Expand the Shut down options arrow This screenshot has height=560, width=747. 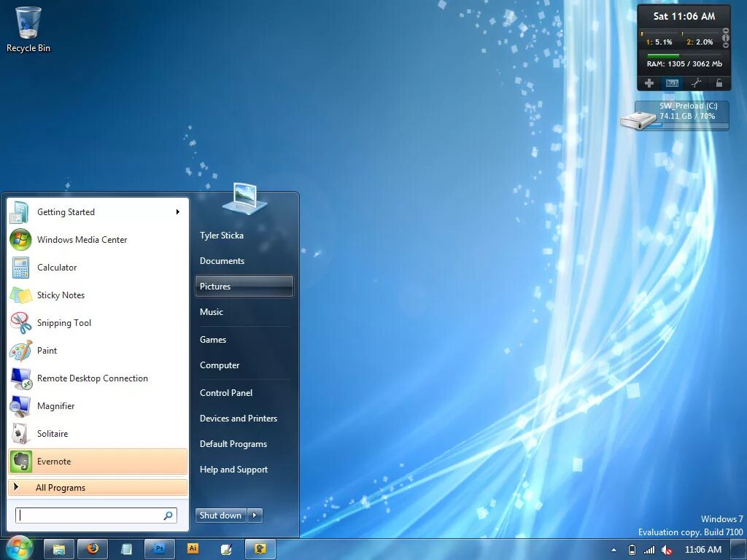[x=255, y=516]
